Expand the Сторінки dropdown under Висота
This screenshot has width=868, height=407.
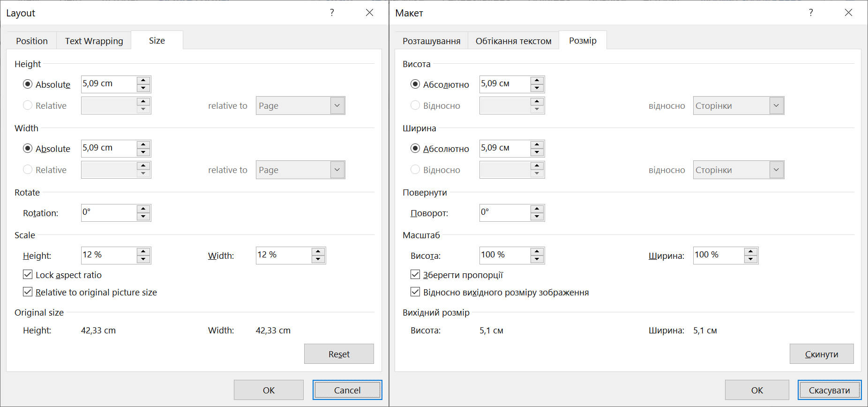pos(776,106)
